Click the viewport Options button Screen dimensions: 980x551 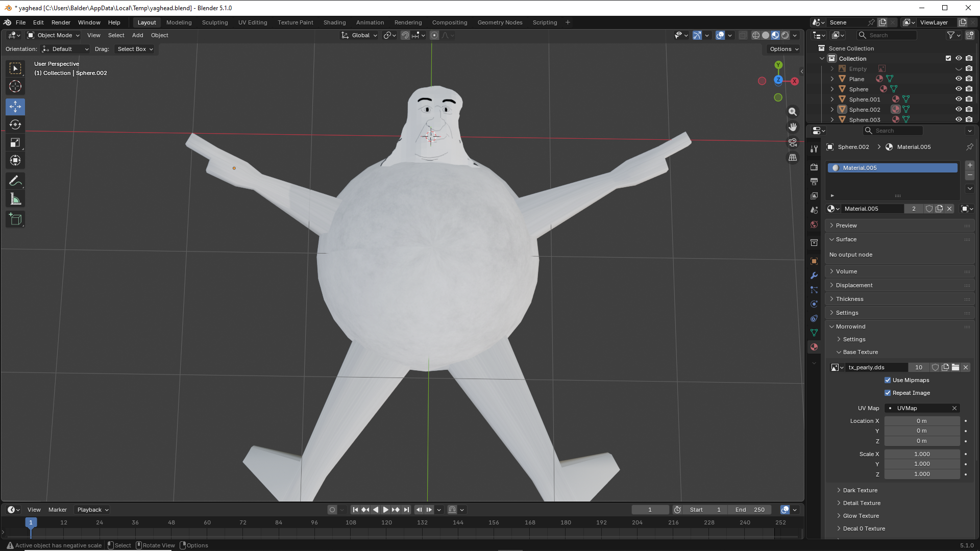[x=783, y=49]
